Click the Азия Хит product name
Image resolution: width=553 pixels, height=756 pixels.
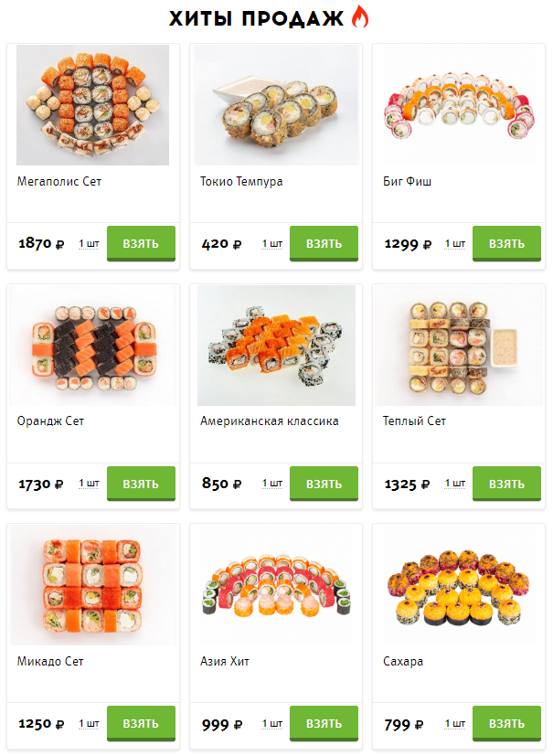[225, 661]
